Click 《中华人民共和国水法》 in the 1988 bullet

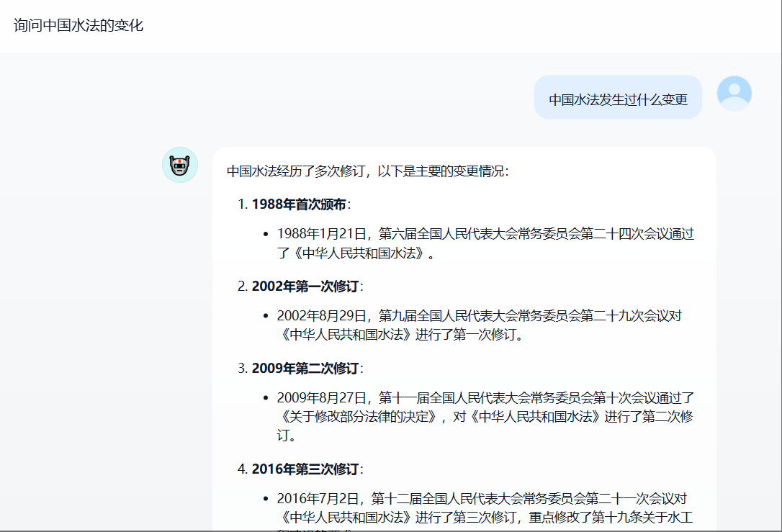(359, 253)
